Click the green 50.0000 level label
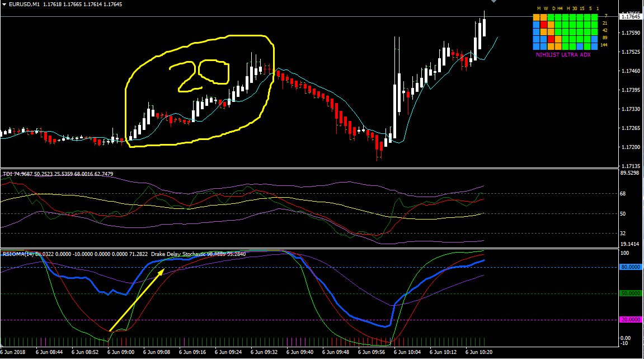Image resolution: width=644 pixels, height=359 pixels. pos(631,293)
